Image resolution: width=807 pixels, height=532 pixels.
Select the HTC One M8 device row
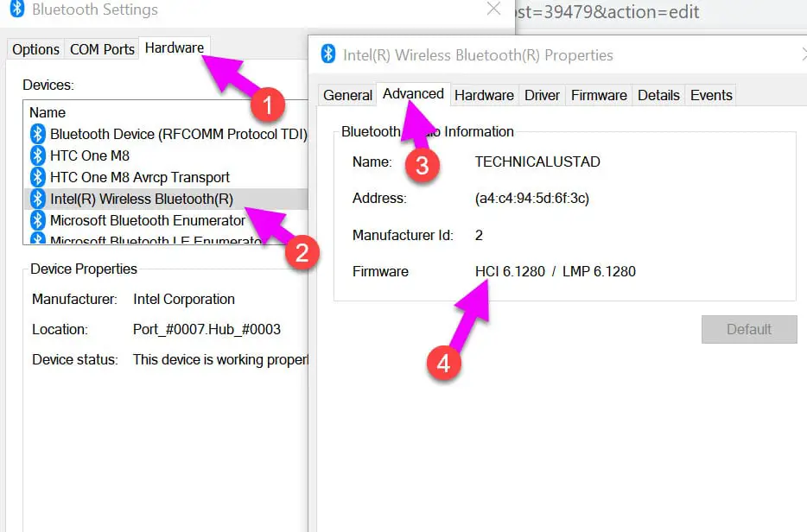pyautogui.click(x=166, y=155)
